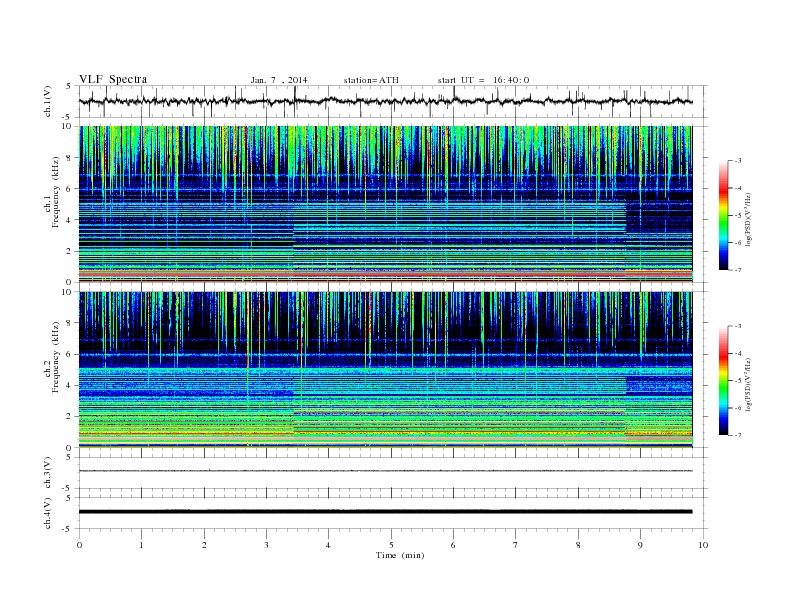Click the Time axis tick label "7"
This screenshot has width=792, height=612.
516,545
